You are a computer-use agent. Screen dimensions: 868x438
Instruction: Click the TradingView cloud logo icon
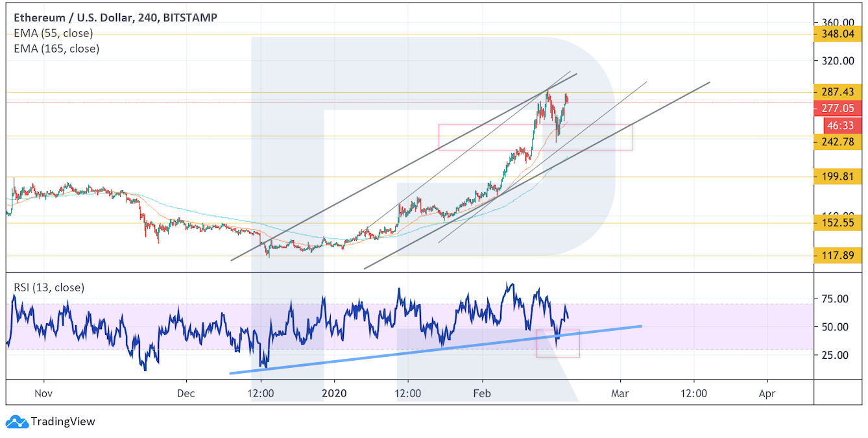tap(17, 422)
